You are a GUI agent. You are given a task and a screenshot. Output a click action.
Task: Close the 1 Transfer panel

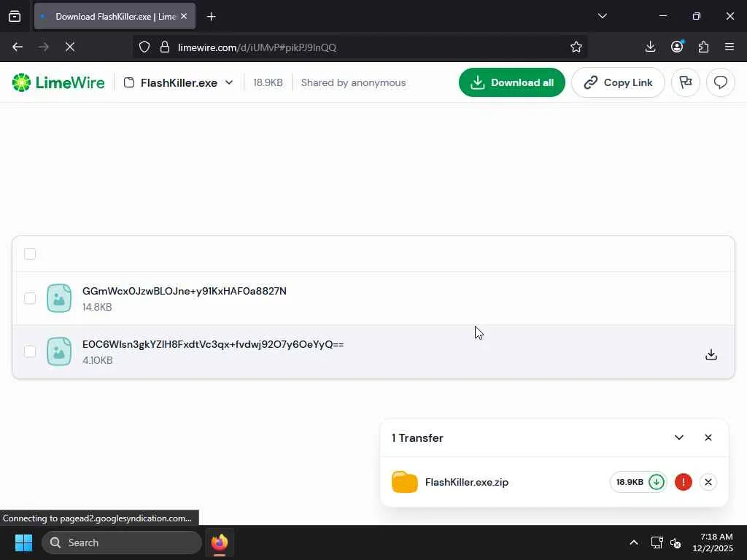coord(708,437)
